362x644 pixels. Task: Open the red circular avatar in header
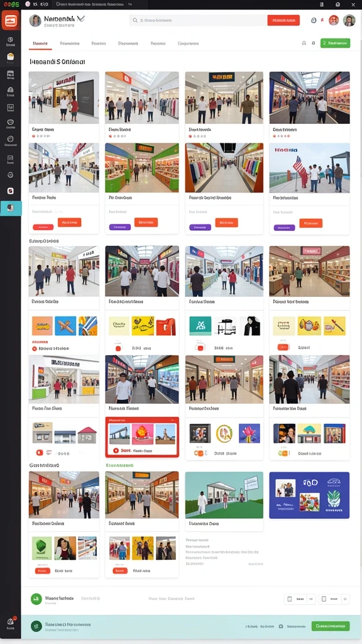click(334, 20)
